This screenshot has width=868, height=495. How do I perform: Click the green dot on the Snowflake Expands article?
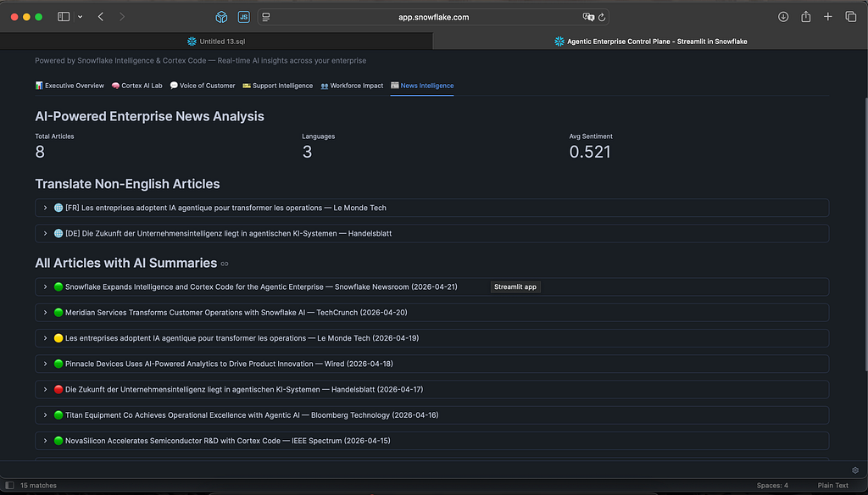[58, 286]
